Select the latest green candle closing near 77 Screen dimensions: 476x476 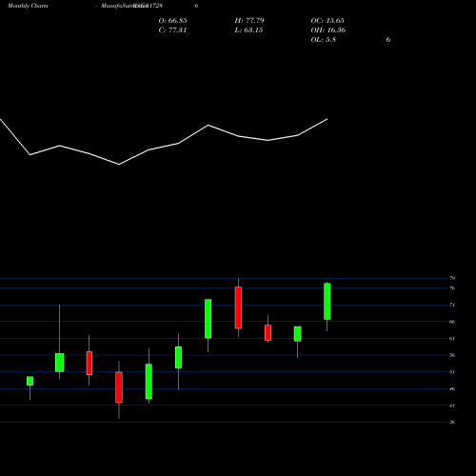coord(327,301)
